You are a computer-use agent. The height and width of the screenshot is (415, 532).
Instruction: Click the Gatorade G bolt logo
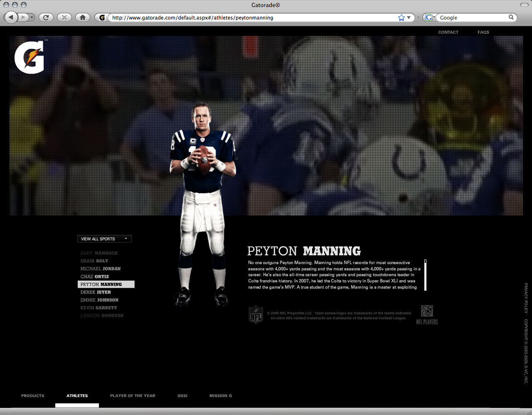[30, 57]
